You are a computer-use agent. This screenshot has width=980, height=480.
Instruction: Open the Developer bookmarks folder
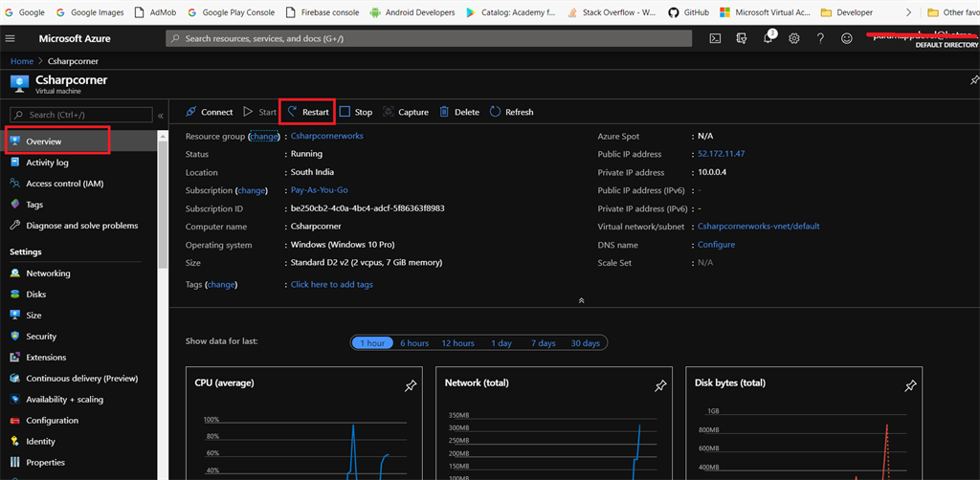pyautogui.click(x=846, y=11)
